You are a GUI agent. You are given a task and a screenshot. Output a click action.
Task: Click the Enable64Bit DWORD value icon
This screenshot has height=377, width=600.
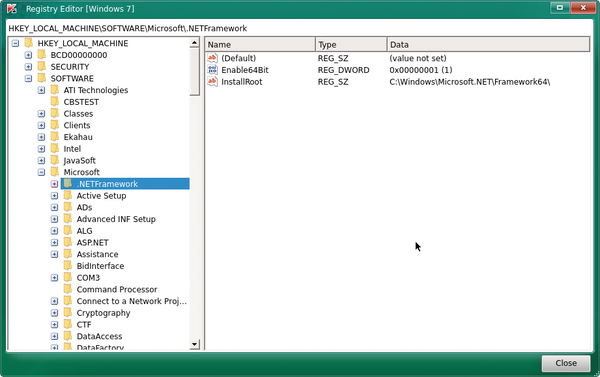[x=212, y=70]
